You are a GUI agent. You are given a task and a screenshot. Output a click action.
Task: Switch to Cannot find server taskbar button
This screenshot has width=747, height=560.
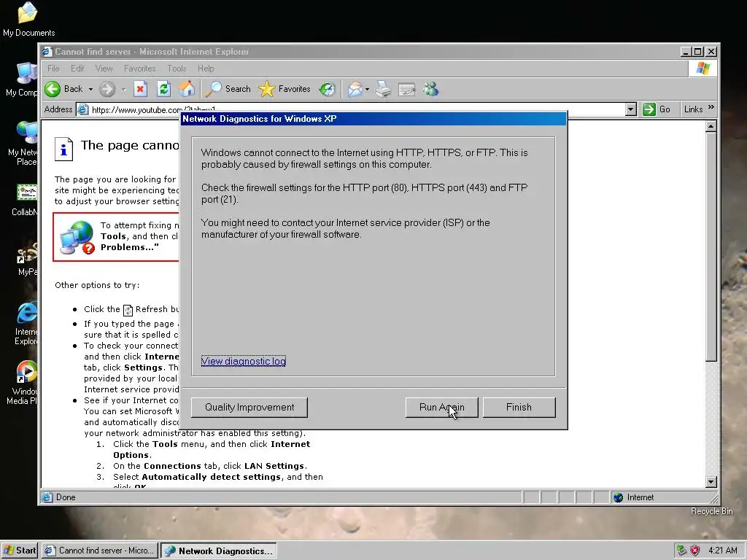point(99,551)
